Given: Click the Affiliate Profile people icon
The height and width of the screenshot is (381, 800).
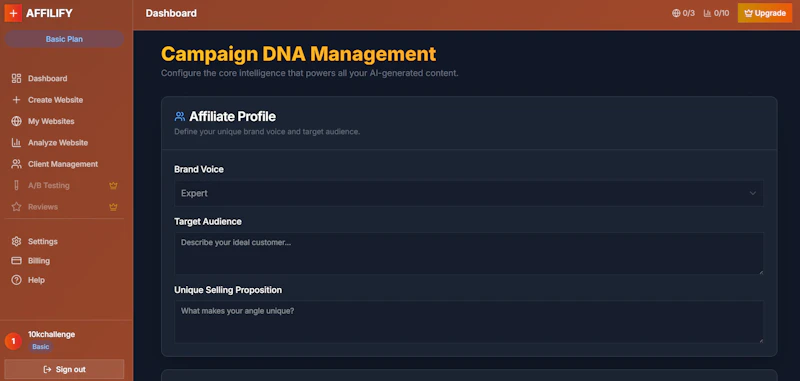Looking at the screenshot, I should click(180, 116).
